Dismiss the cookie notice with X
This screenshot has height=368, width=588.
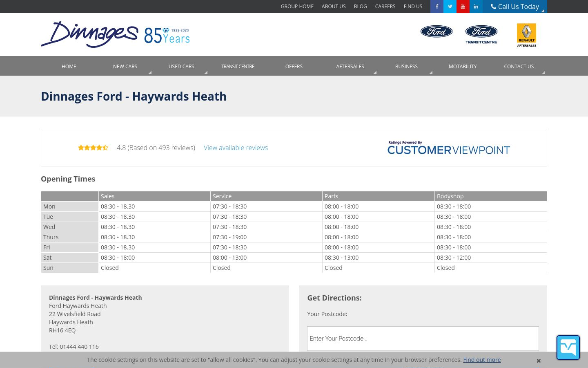pyautogui.click(x=539, y=361)
